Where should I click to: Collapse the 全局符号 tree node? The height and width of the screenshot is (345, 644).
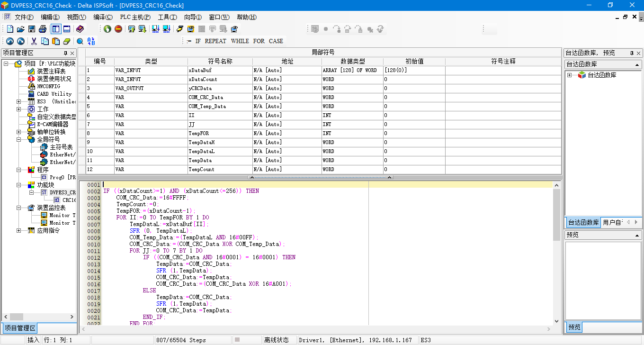point(18,139)
